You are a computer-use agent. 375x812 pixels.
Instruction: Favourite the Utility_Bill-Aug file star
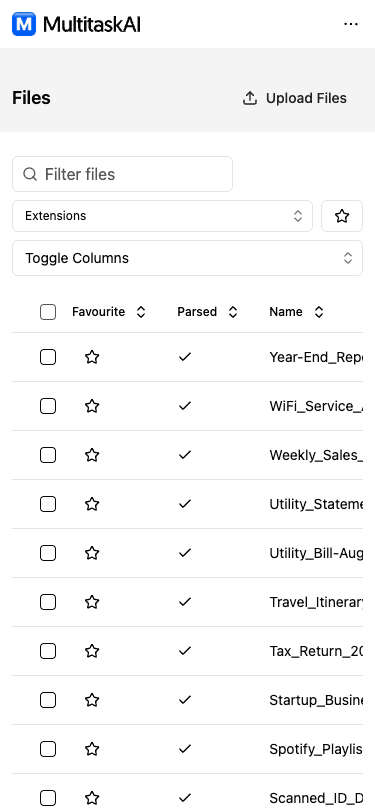92,553
